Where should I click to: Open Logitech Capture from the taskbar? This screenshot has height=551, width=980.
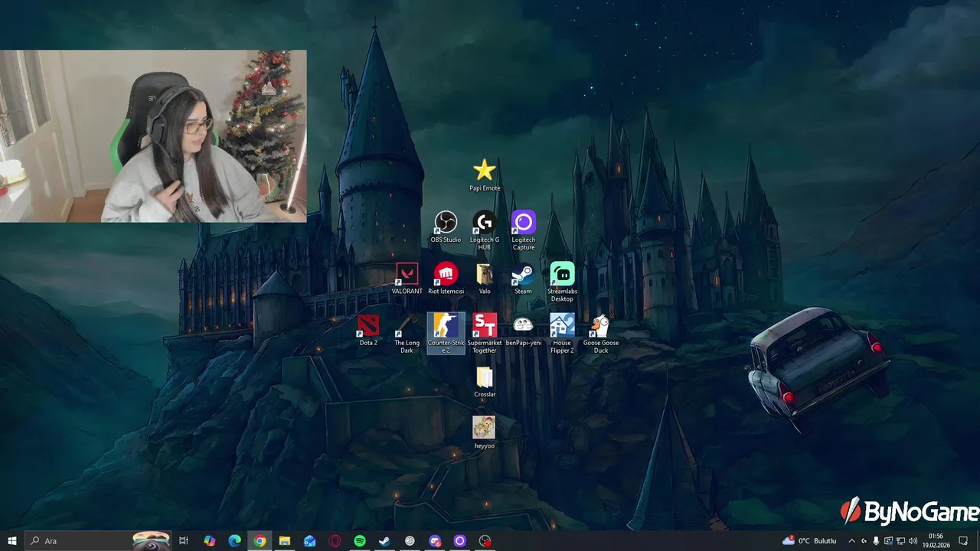(x=459, y=541)
